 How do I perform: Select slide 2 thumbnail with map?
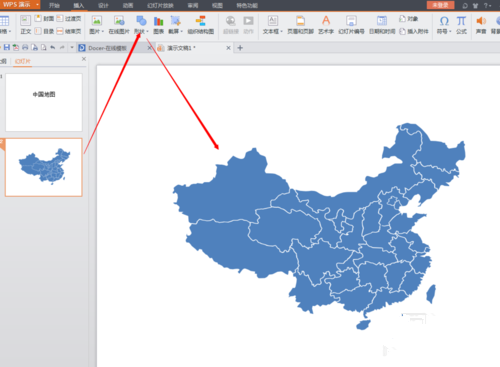point(44,167)
